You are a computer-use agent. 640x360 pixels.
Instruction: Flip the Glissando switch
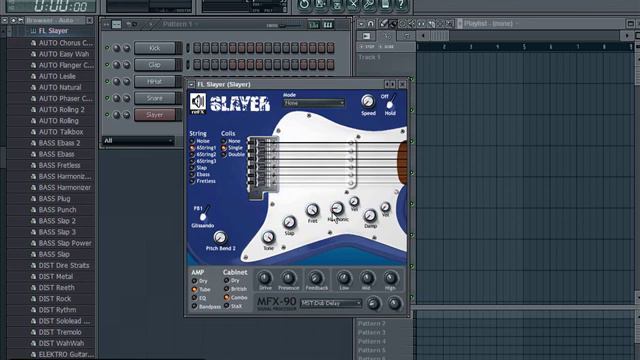pyautogui.click(x=204, y=213)
